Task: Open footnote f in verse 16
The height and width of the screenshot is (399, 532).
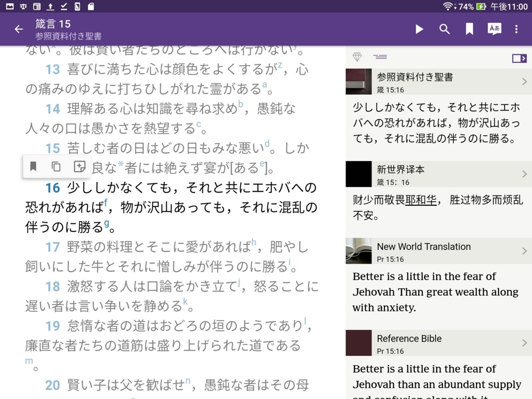Action: (106, 203)
